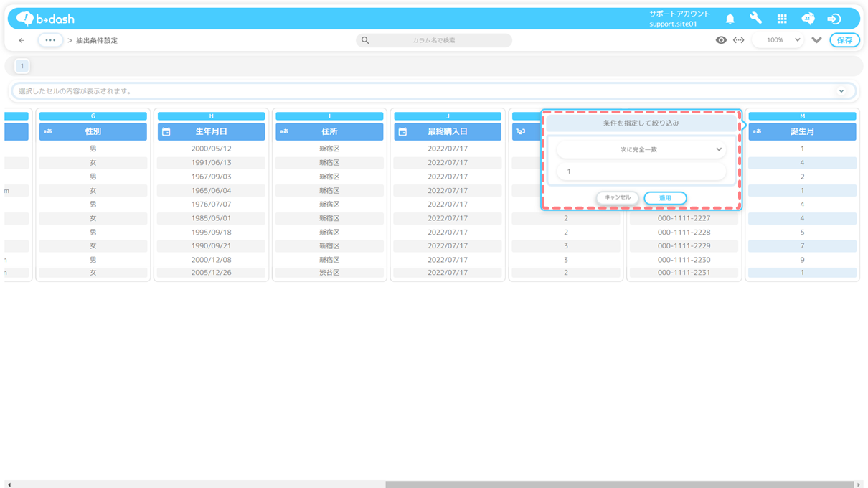Expand the chevron next to Save button
Screen dimensions: 868x488
[x=816, y=40]
